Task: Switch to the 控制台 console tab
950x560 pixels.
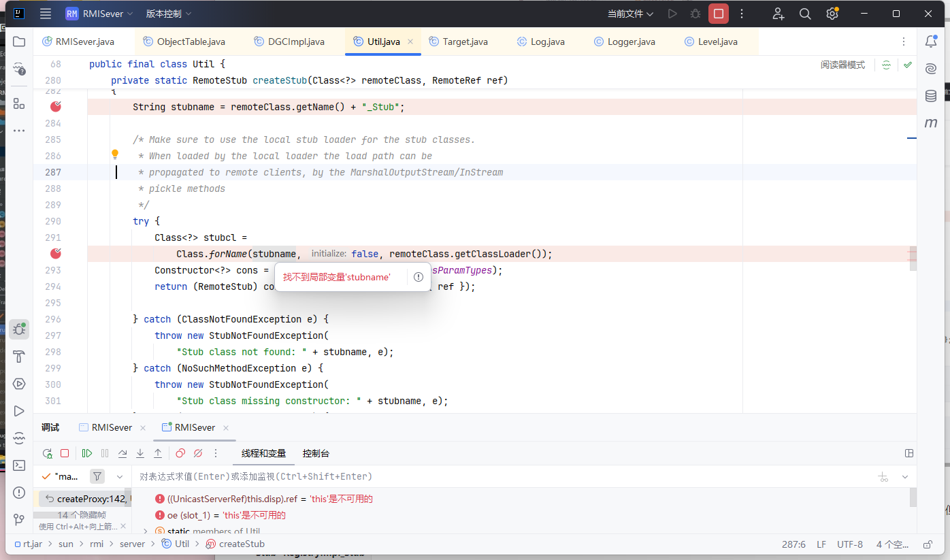Action: coord(316,453)
